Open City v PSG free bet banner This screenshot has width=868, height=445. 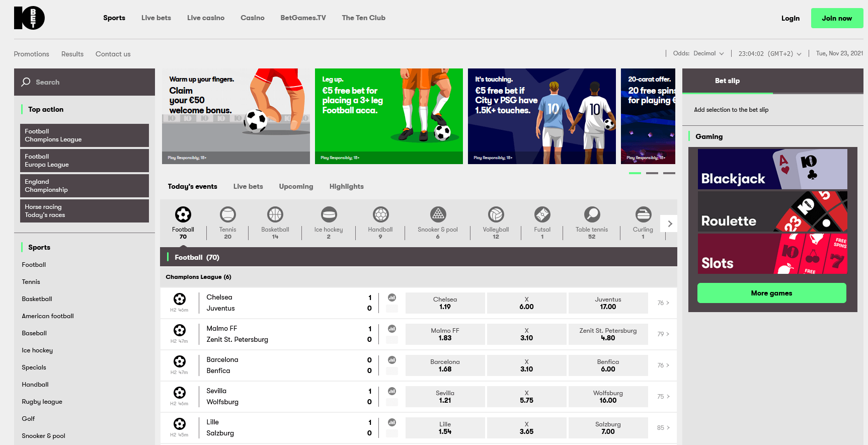[542, 116]
